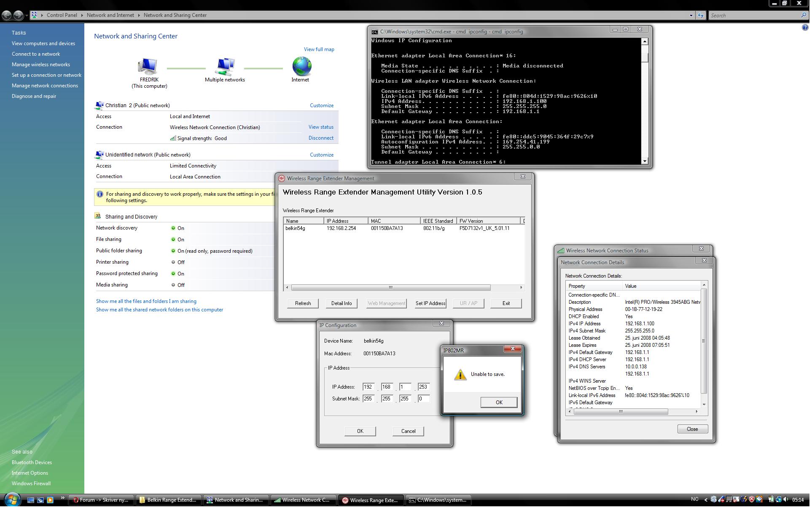Click the Back navigation arrow
Image resolution: width=812 pixels, height=508 pixels.
click(7, 16)
